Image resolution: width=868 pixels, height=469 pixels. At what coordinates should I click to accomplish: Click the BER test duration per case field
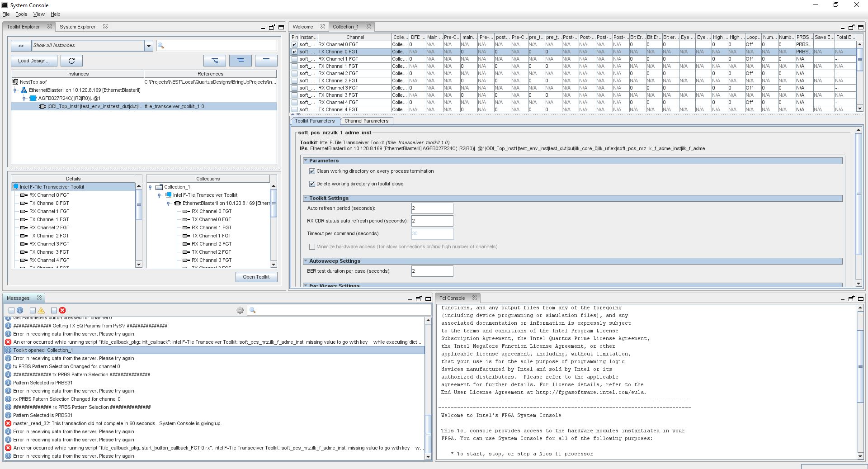[432, 271]
